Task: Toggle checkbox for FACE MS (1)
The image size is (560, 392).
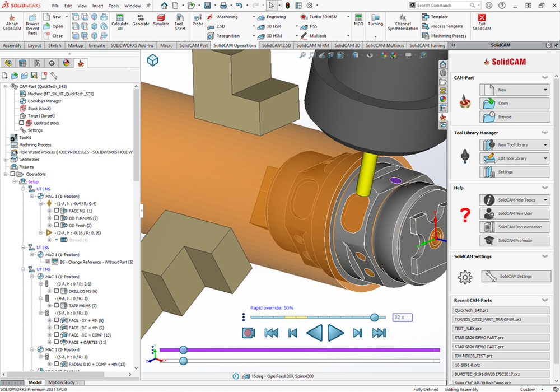Action: coord(56,211)
